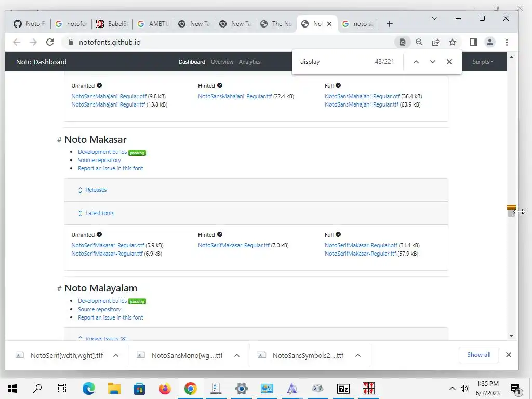Screen dimensions: 532x399
Task: Switch to the BabelStone tab
Action: point(112,24)
